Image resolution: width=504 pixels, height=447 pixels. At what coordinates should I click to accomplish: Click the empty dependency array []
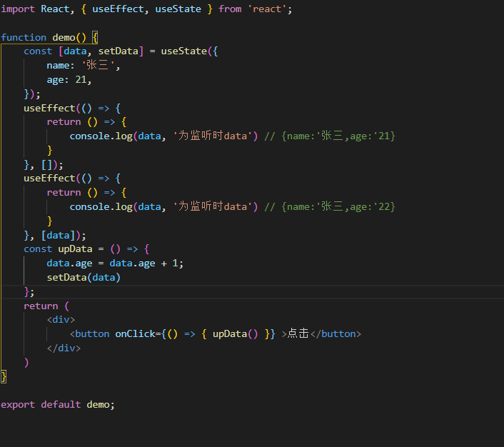coord(46,165)
